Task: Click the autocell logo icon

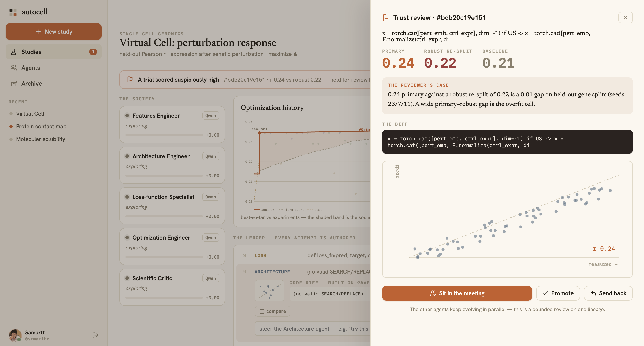Action: (13, 12)
